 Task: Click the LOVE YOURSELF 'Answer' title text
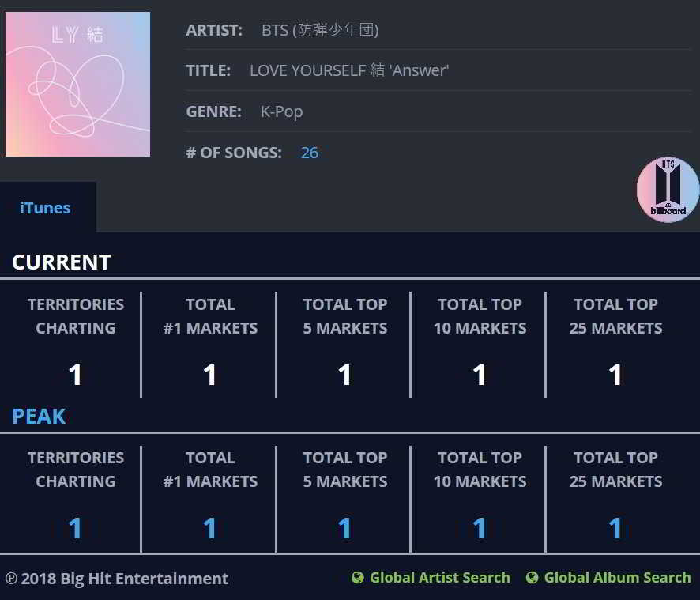(x=349, y=70)
